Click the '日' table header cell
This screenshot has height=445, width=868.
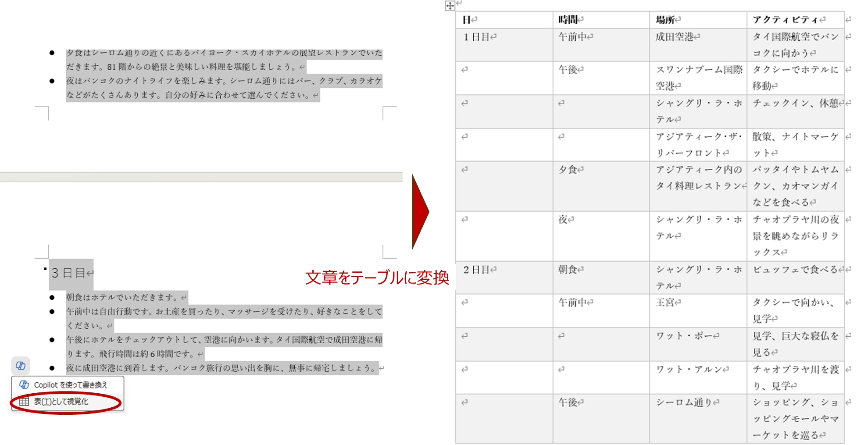coord(504,20)
